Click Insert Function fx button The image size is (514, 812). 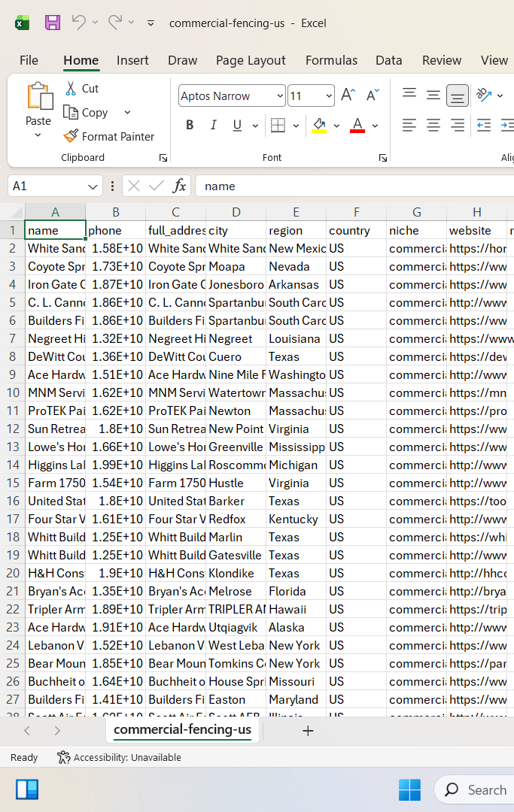[179, 186]
